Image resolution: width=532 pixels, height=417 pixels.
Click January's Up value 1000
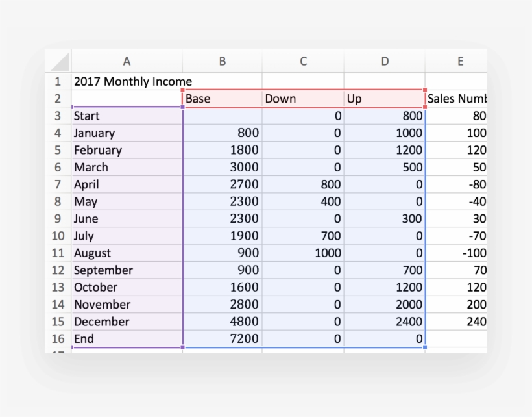[385, 133]
